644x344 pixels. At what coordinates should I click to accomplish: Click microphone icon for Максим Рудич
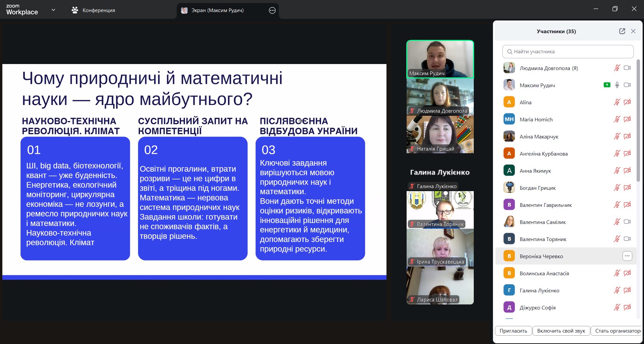pyautogui.click(x=617, y=85)
